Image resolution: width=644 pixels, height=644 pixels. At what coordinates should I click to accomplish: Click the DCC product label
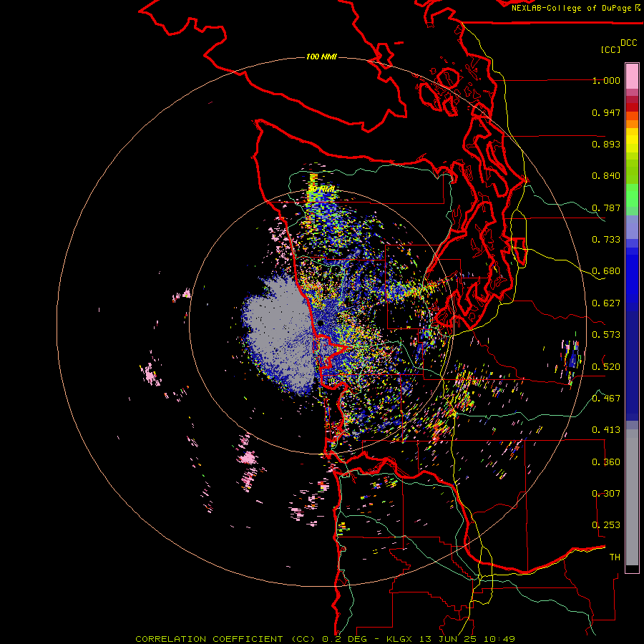[x=629, y=43]
